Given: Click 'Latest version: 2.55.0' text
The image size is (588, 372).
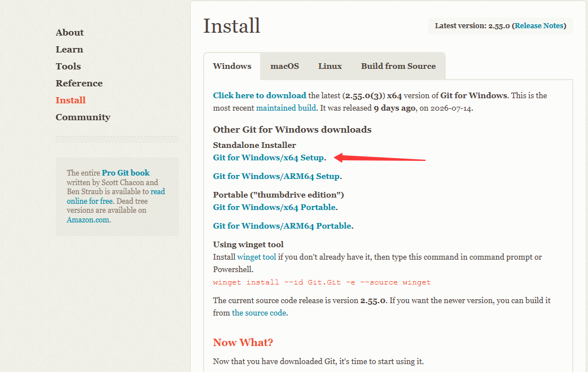Looking at the screenshot, I should coord(472,26).
